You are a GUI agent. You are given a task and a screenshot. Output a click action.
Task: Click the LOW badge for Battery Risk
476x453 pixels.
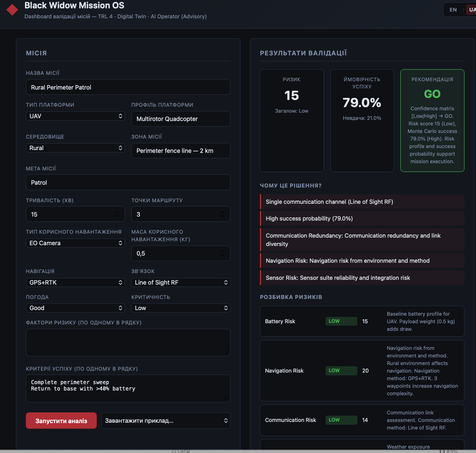(x=341, y=321)
